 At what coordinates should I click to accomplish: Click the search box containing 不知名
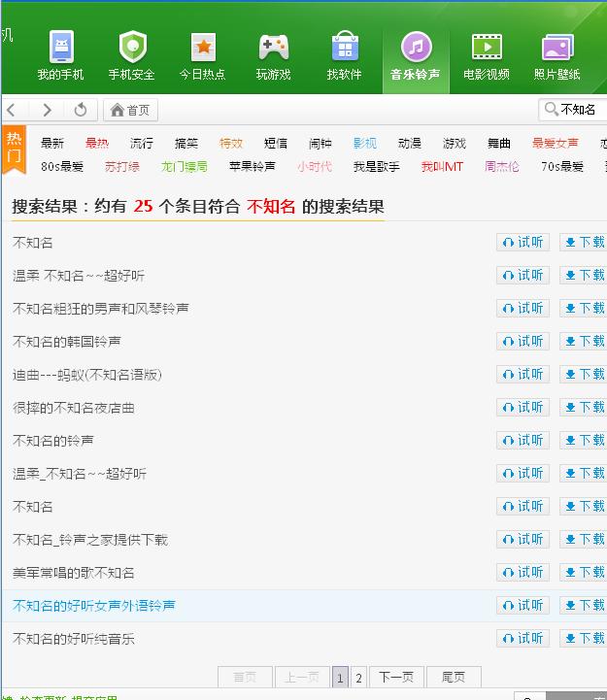577,110
